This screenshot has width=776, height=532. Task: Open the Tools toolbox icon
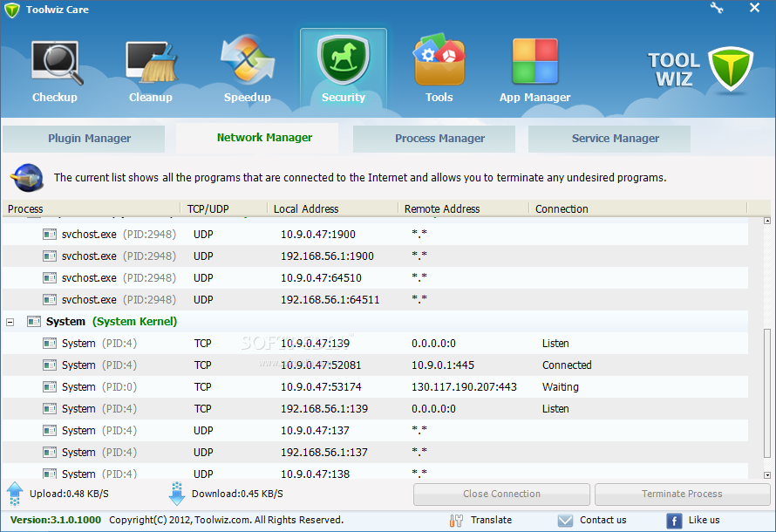pos(439,59)
